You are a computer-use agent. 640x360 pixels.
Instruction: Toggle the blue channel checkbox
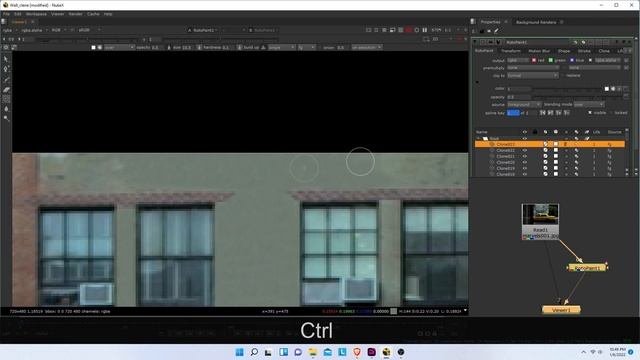tap(572, 60)
